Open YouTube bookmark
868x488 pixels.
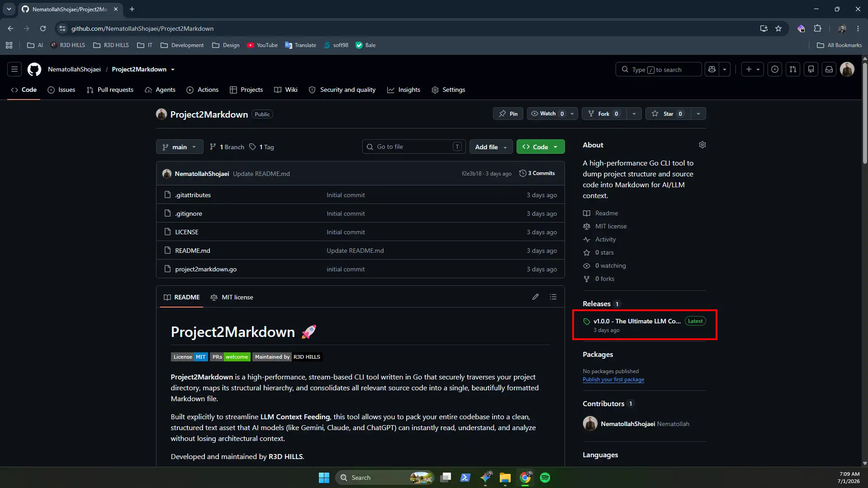pos(262,45)
